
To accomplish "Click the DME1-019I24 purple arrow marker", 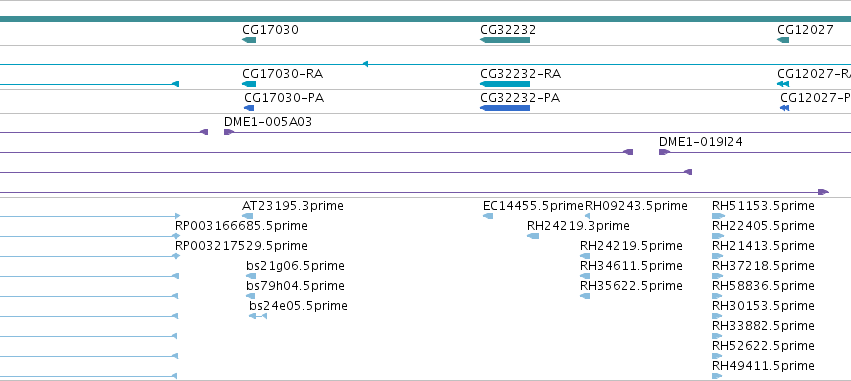I will coord(664,152).
